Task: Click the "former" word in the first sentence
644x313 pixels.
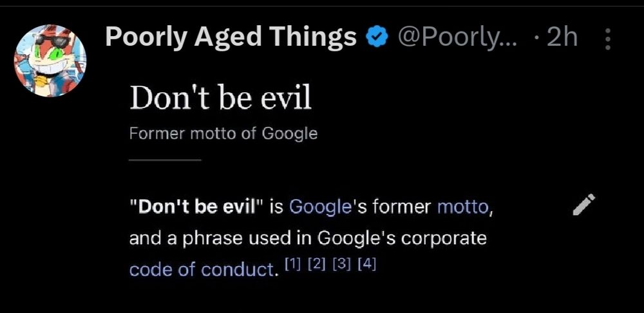Action: coord(402,207)
